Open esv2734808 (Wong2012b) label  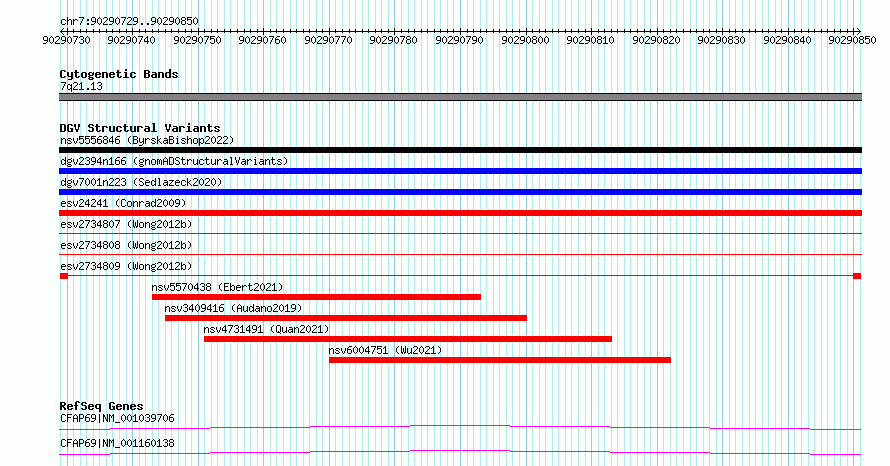point(126,245)
